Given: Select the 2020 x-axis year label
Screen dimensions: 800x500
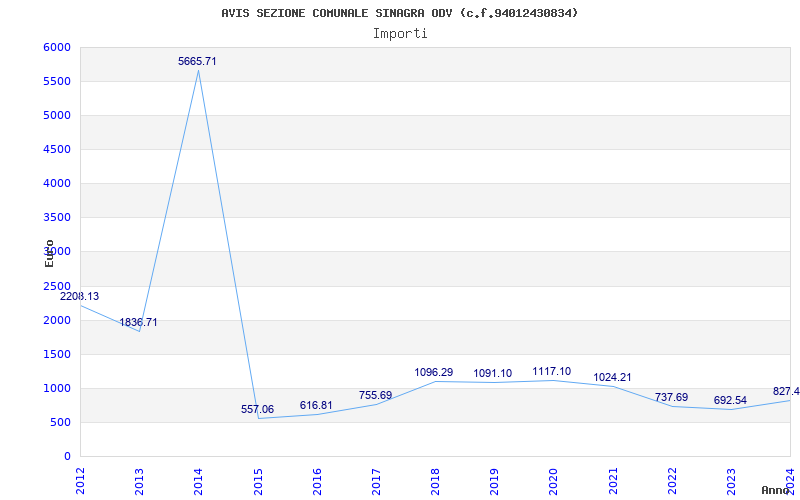Looking at the screenshot, I should pos(554,481).
